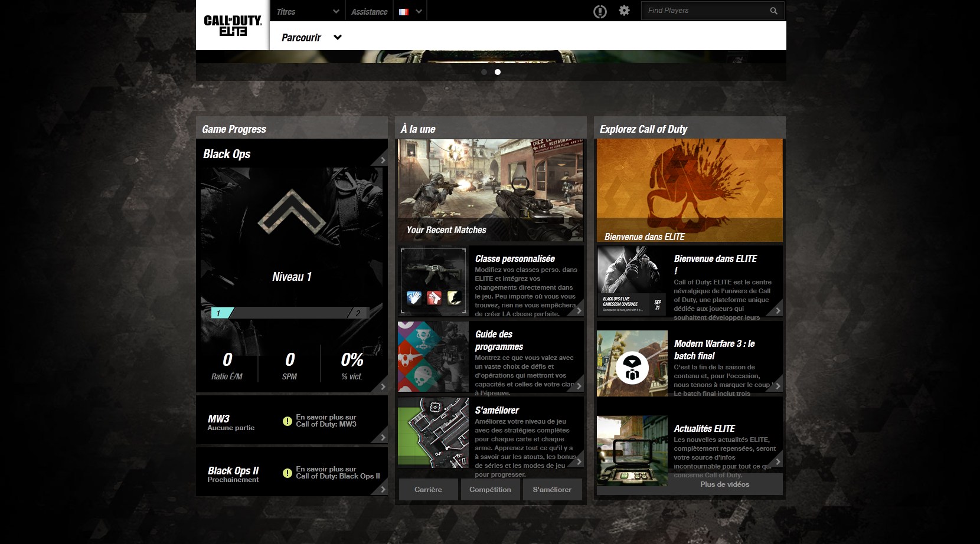Click the warning icon beside MW3 info
This screenshot has height=544, width=980.
[x=287, y=421]
